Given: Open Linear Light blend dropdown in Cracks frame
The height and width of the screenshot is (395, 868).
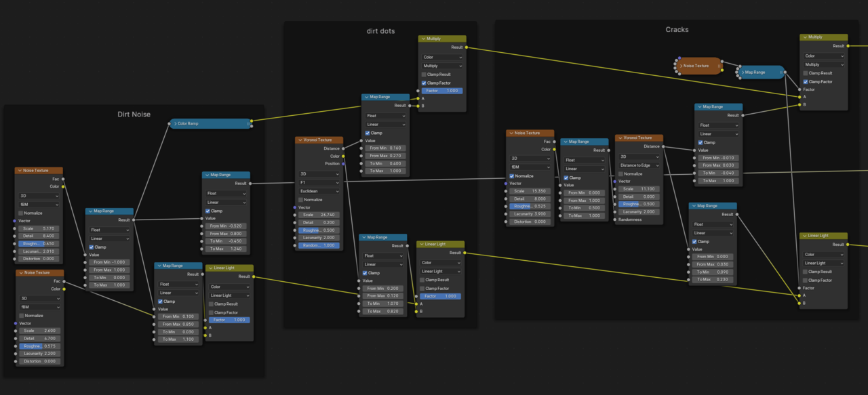Looking at the screenshot, I should coord(824,263).
